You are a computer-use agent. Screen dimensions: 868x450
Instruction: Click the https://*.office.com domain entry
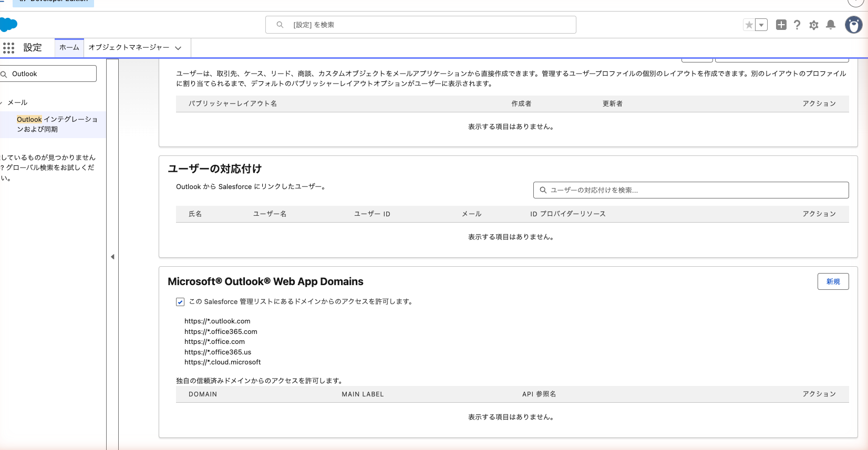pos(214,342)
